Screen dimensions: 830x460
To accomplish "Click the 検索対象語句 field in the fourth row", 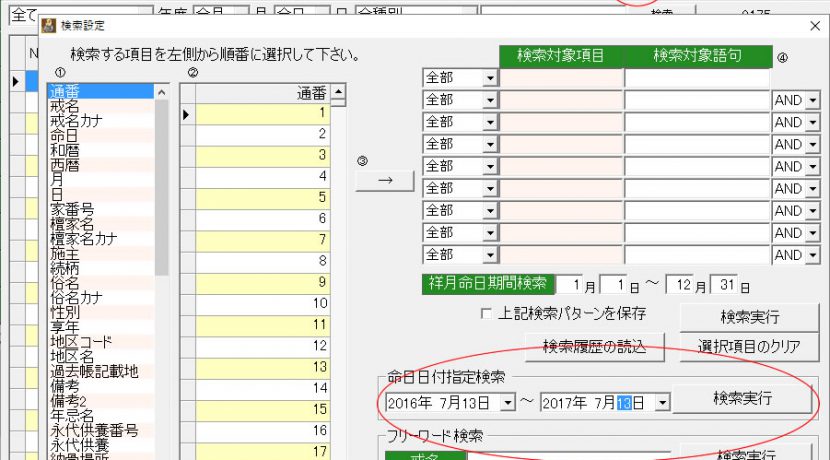I will coord(697,145).
